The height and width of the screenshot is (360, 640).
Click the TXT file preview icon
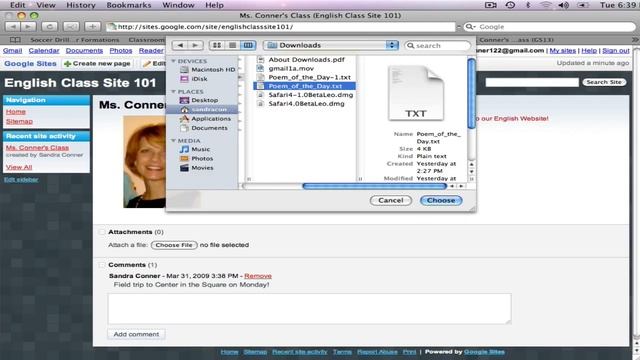(416, 93)
